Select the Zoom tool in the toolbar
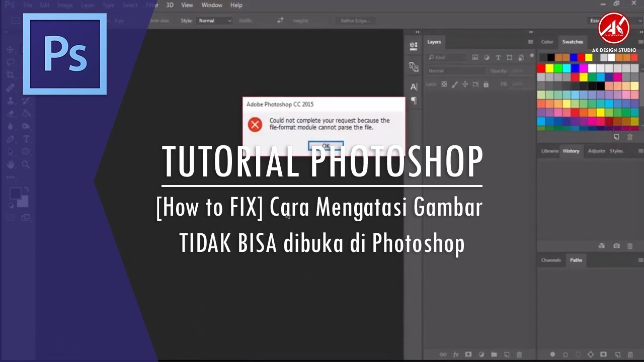644x362 pixels. pos(26,164)
